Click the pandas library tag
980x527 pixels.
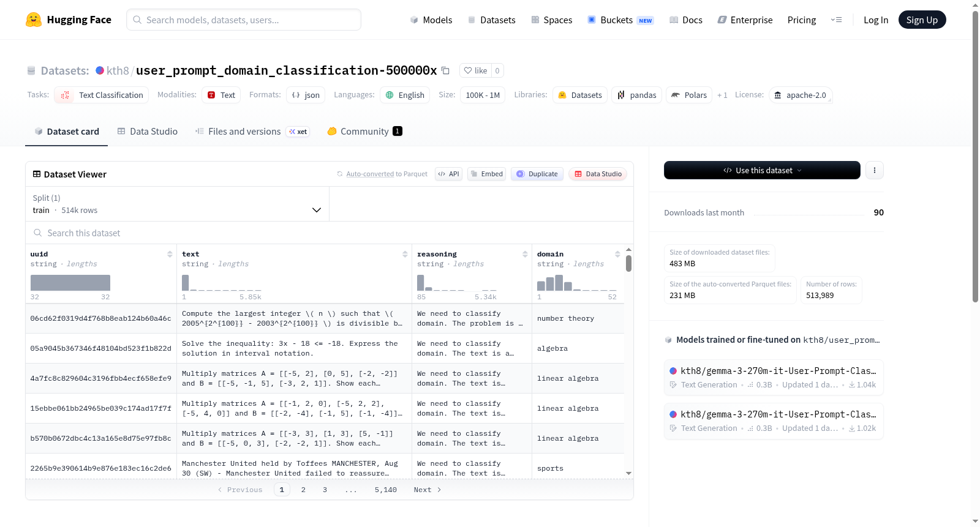click(x=636, y=95)
